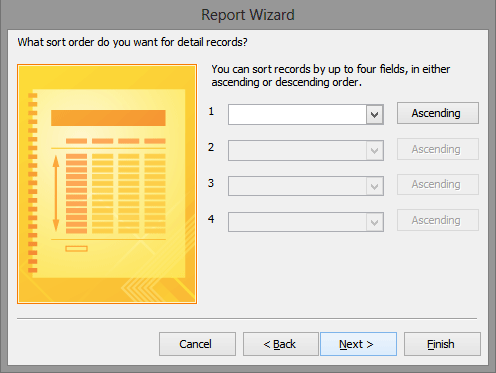Viewport: 496px width, 373px height.
Task: Toggle the Ascending button for sort field 4
Action: 438,220
